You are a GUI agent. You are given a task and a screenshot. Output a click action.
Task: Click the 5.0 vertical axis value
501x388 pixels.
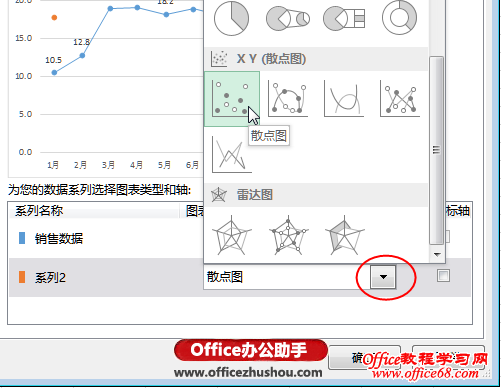pyautogui.click(x=25, y=114)
